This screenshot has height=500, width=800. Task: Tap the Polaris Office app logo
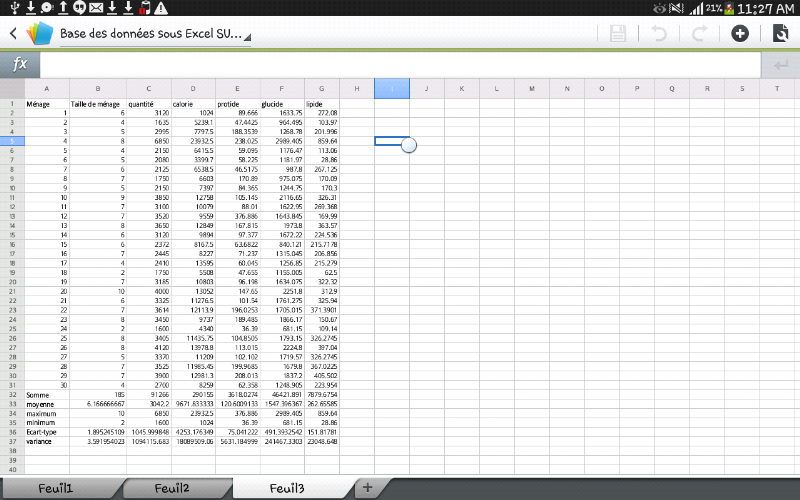point(38,34)
